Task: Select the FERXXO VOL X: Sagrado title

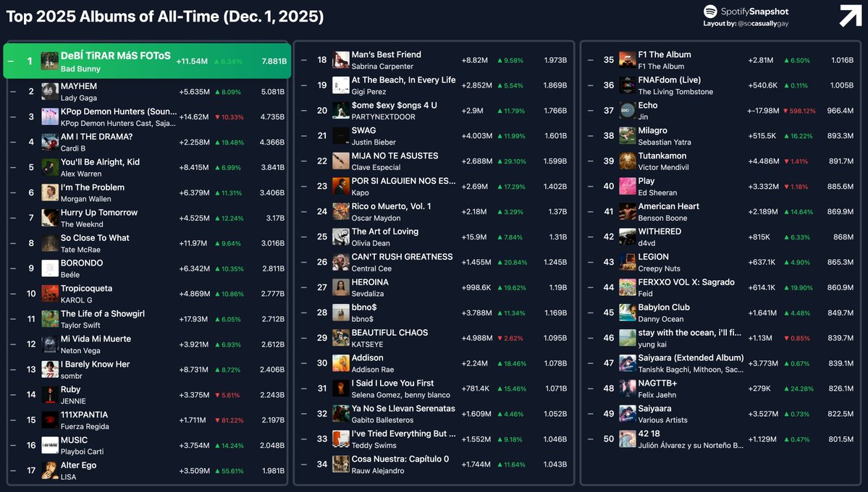Action: pos(686,282)
